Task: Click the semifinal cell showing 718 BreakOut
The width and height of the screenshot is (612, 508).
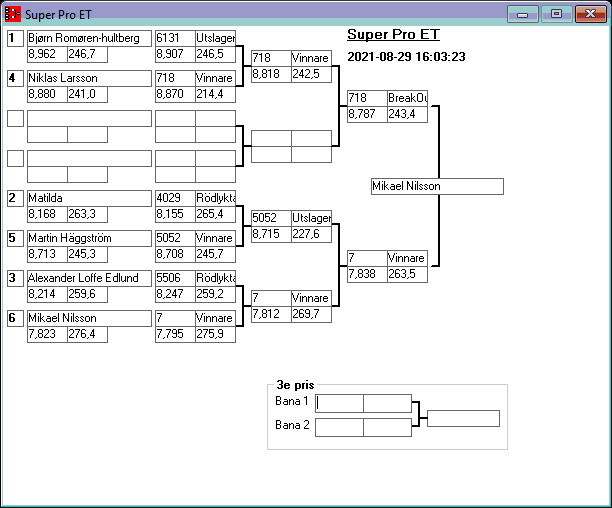Action: [387, 98]
